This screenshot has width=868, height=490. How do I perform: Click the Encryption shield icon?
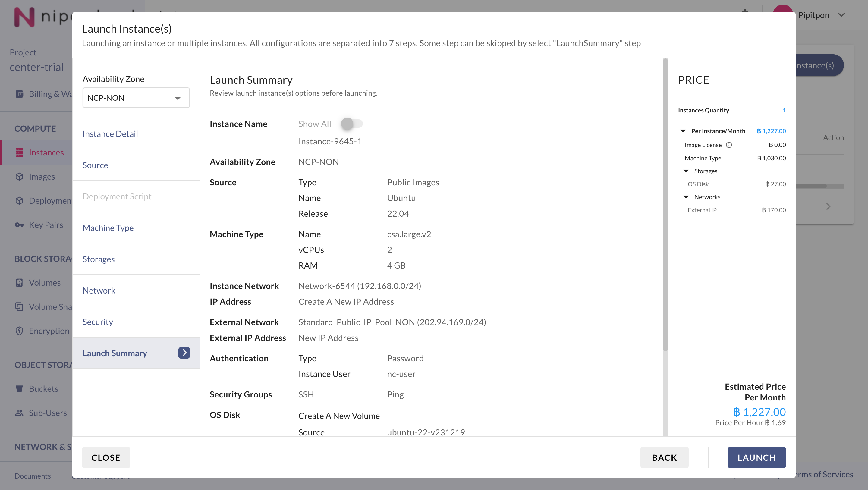[19, 331]
